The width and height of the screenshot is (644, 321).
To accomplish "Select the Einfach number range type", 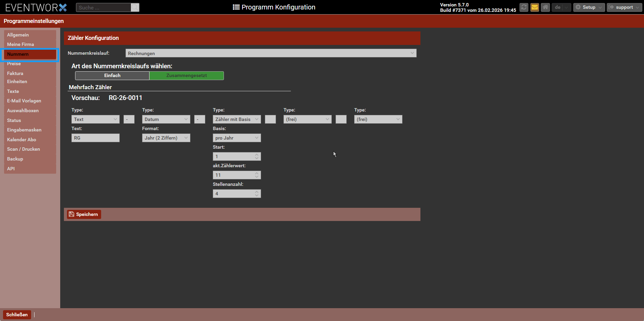I will coord(112,76).
